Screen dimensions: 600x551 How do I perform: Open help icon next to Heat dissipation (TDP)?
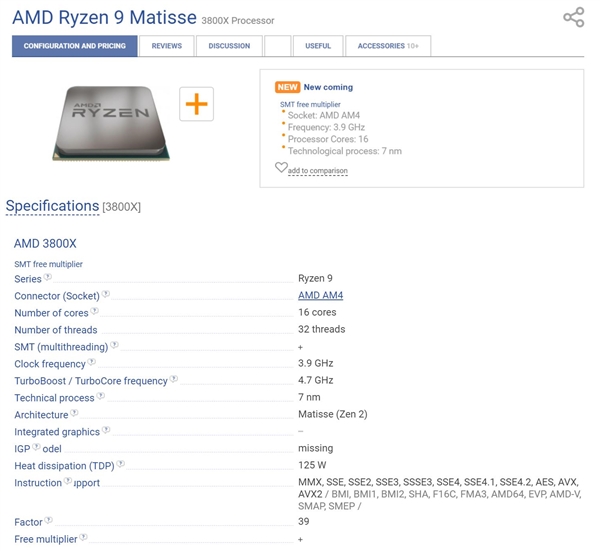pyautogui.click(x=121, y=464)
